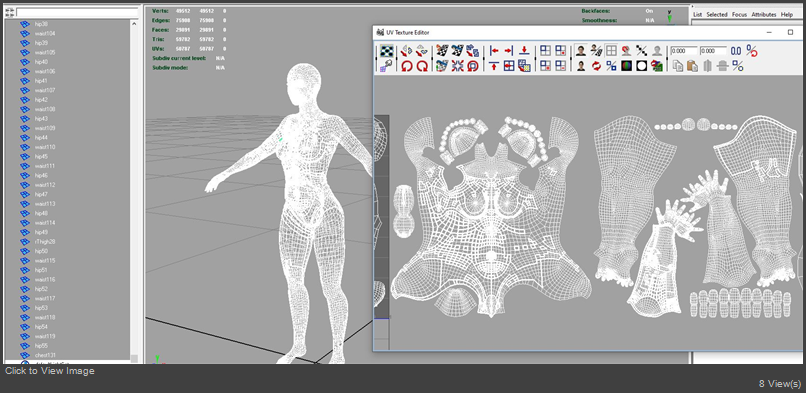Toggle Display Image portrait icon
The width and height of the screenshot is (806, 393).
(x=581, y=50)
